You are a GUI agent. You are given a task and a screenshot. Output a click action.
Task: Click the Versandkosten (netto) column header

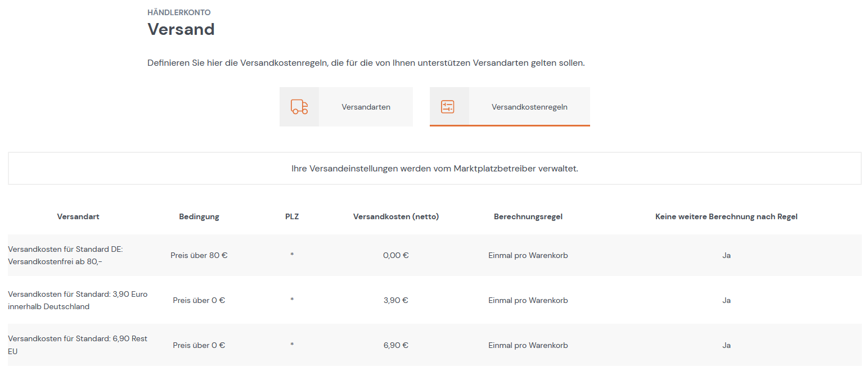pos(396,216)
